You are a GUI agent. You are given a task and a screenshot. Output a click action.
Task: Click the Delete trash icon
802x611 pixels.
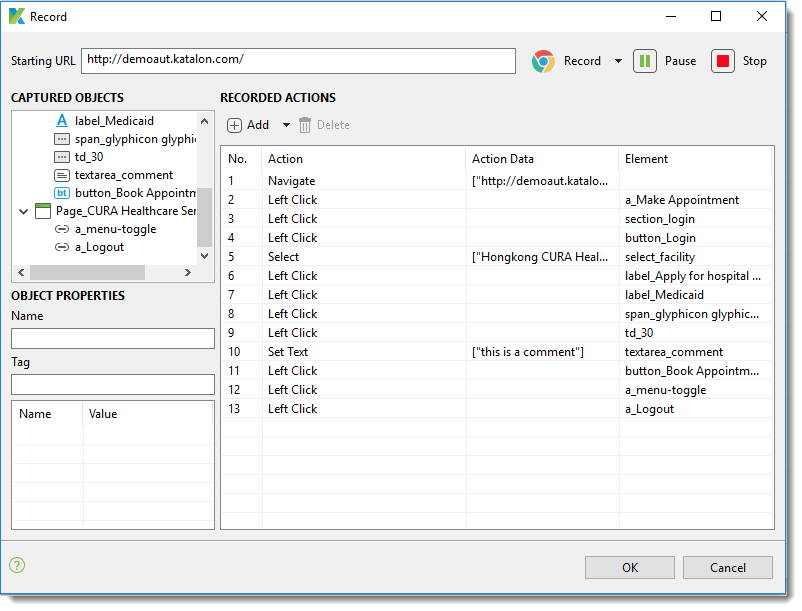(305, 125)
